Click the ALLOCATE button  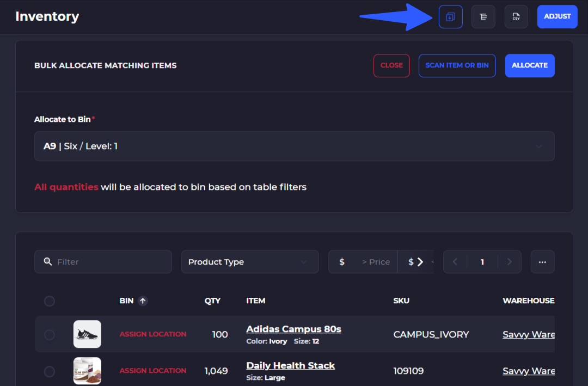(x=530, y=66)
